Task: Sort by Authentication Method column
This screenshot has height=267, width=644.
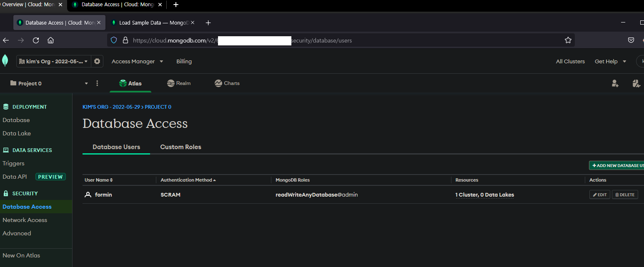Action: pyautogui.click(x=188, y=180)
